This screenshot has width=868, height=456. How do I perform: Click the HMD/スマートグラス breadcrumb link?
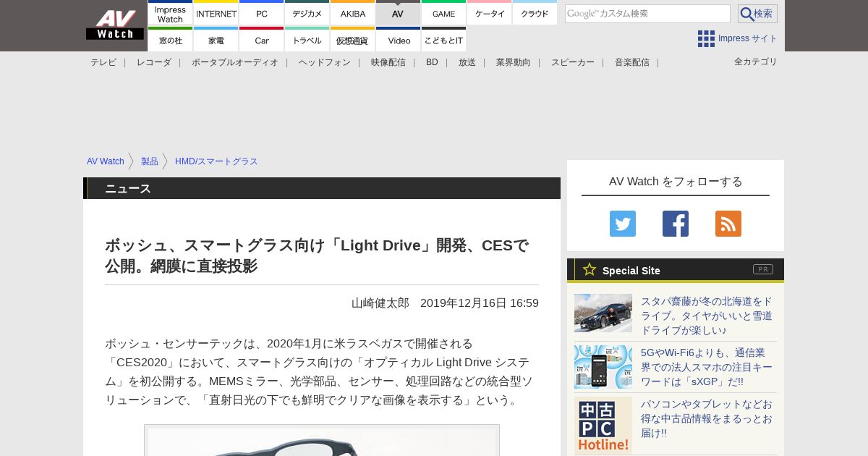[216, 161]
